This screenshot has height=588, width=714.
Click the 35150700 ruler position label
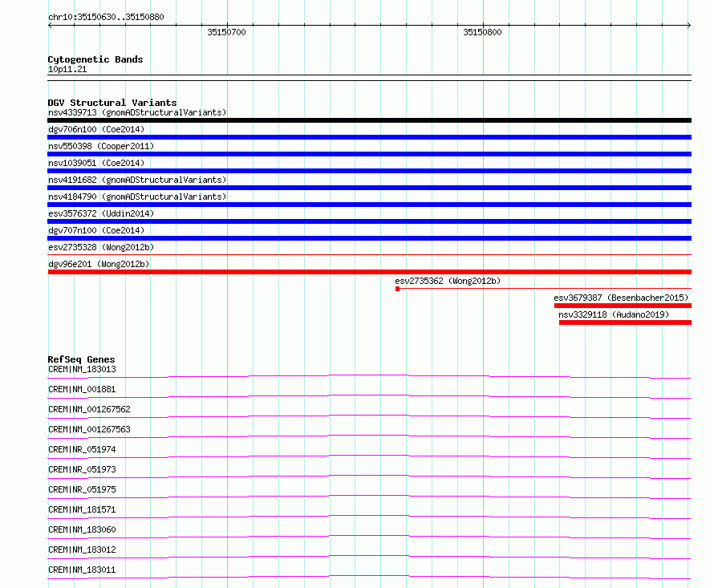click(x=226, y=32)
